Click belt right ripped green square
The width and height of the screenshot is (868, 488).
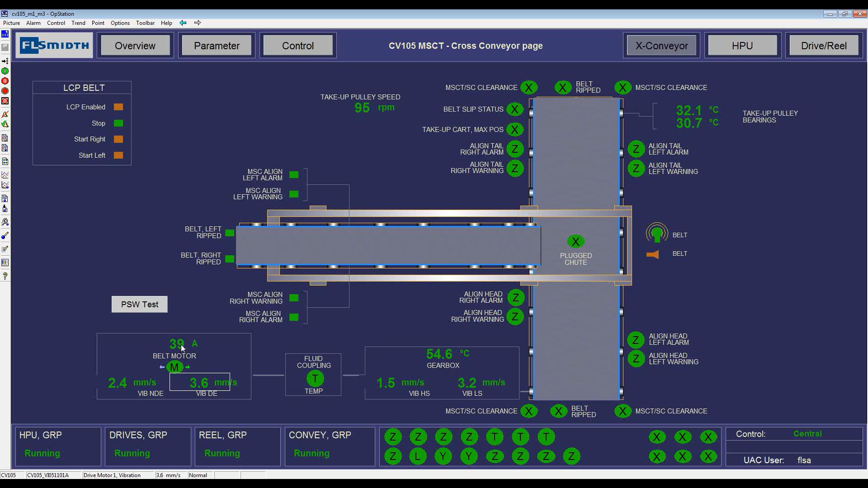tap(230, 259)
